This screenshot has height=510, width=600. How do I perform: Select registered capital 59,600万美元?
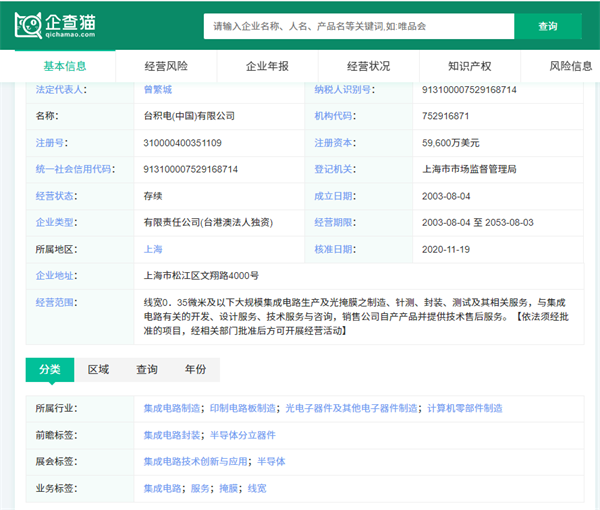[451, 143]
